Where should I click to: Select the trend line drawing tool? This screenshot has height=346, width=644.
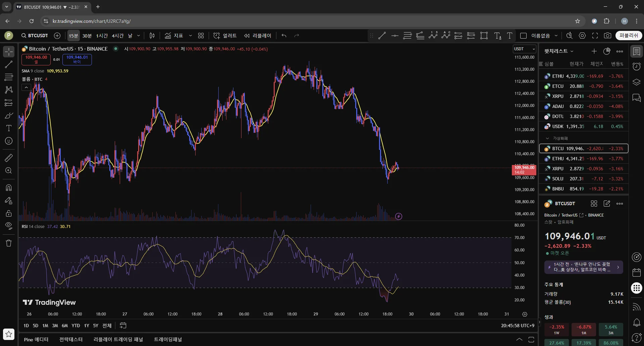[9, 64]
